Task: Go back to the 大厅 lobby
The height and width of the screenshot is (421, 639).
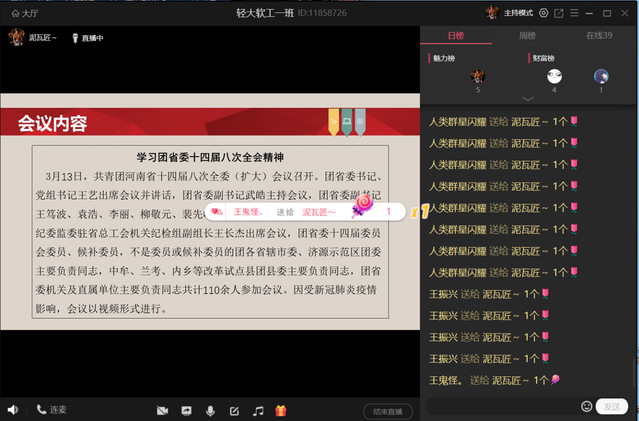Action: [x=22, y=13]
